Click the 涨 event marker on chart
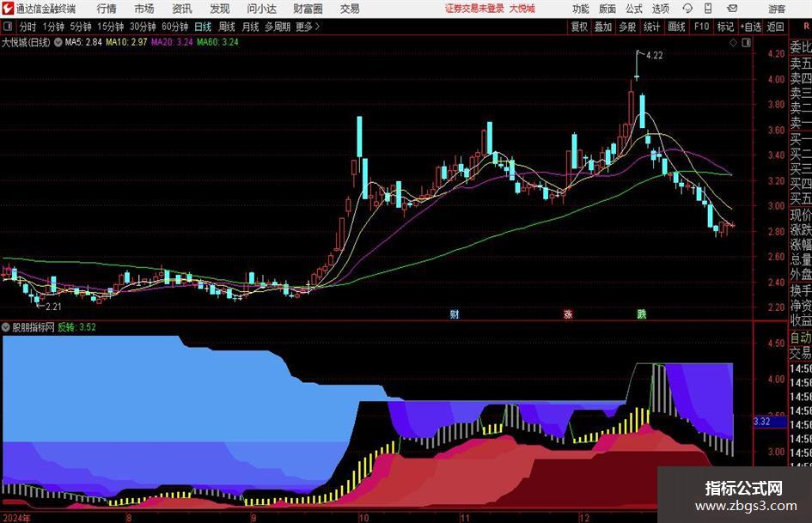This screenshot has height=523, width=812. point(568,313)
